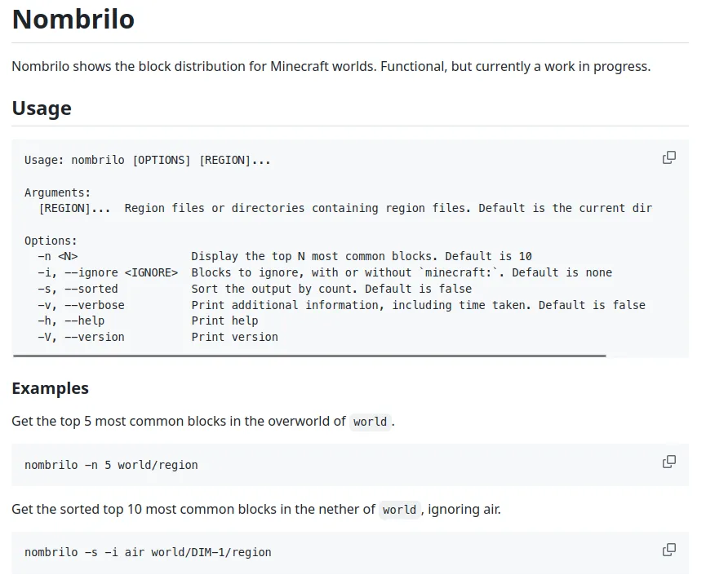Click the Examples section heading
This screenshot has height=588, width=706.
click(x=50, y=388)
